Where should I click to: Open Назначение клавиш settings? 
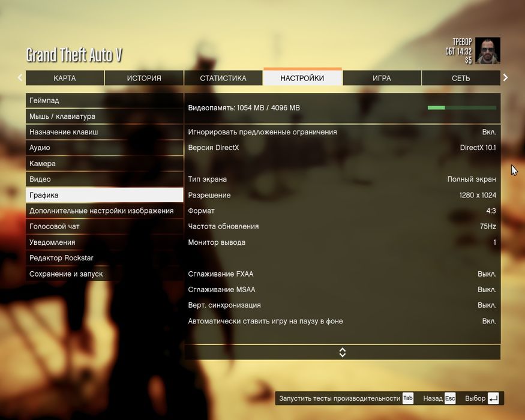point(104,132)
